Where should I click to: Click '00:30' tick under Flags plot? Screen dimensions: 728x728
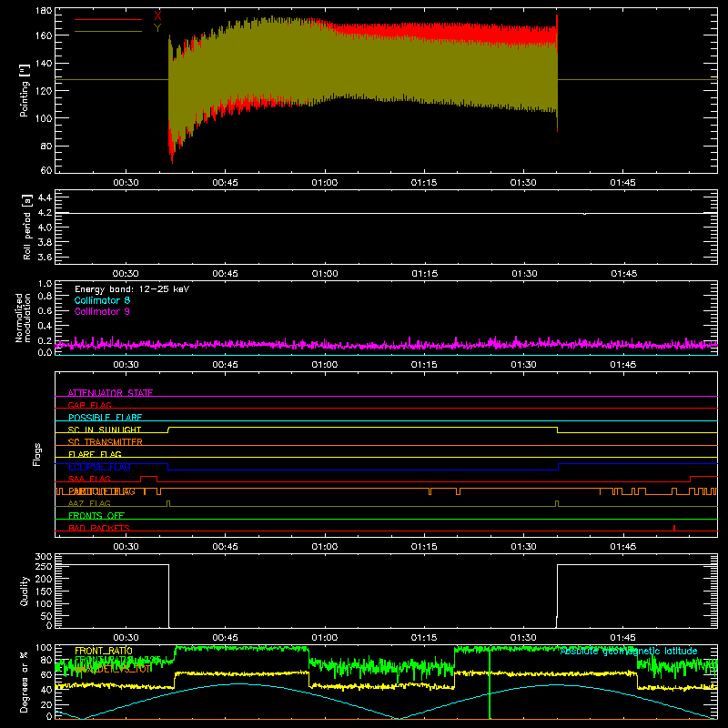tap(126, 547)
